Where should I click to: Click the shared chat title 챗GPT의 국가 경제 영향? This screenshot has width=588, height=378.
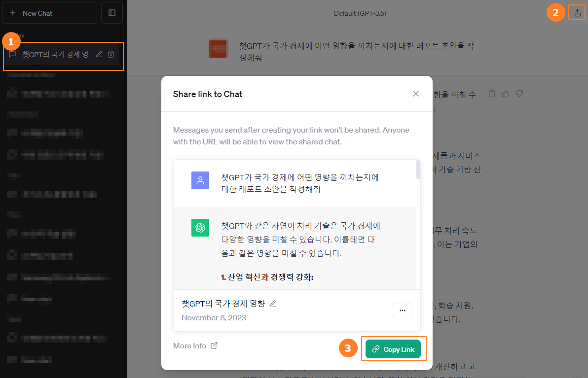click(223, 304)
